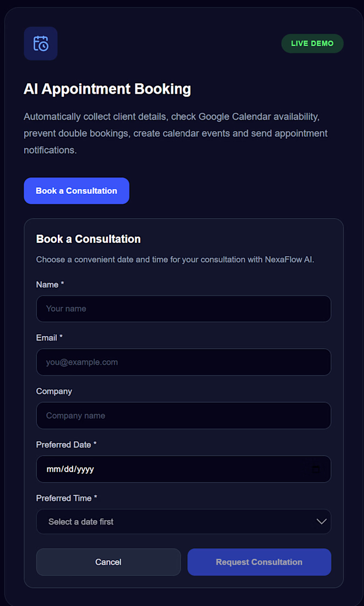This screenshot has height=606, width=364.
Task: Expand Preferred Time using the chevron arrow
Action: click(x=322, y=522)
